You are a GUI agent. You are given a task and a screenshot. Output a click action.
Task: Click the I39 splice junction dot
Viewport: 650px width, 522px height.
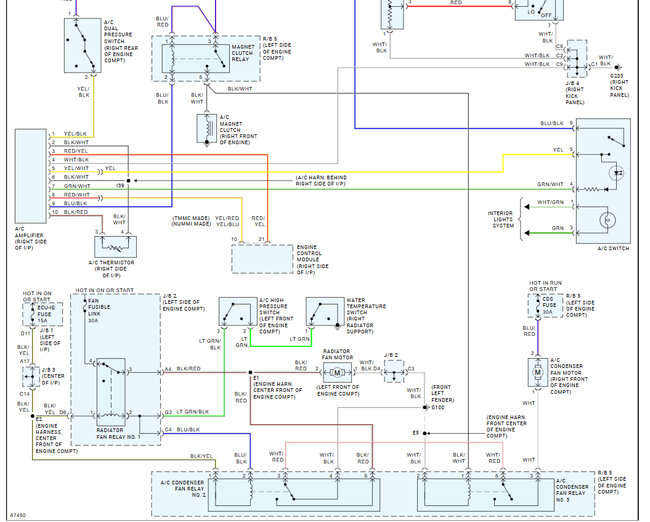coord(129,181)
